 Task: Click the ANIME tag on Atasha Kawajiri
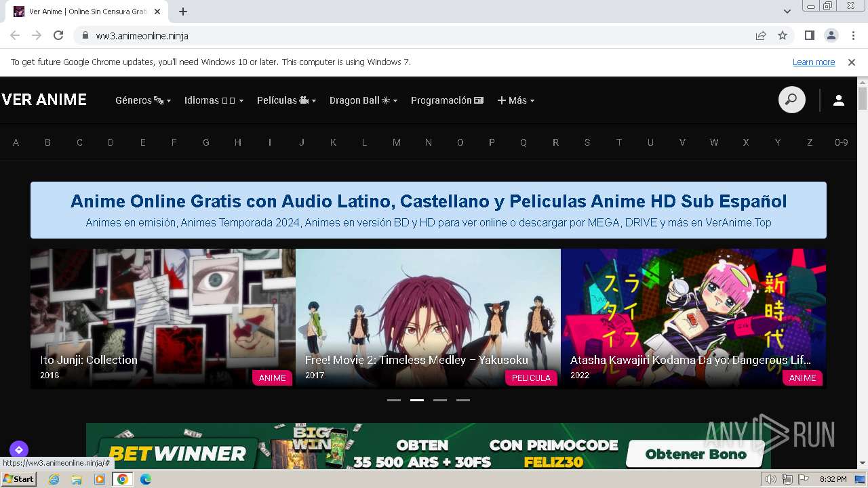tap(803, 378)
